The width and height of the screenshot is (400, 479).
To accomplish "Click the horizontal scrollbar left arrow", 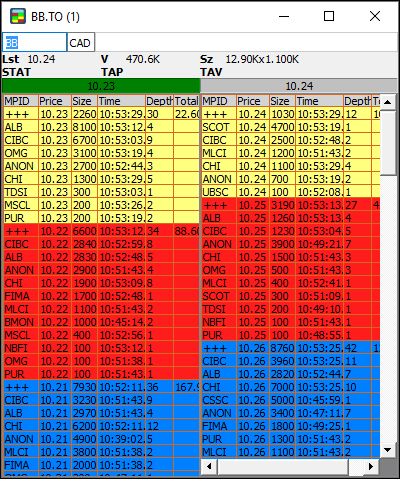I will pyautogui.click(x=209, y=466).
